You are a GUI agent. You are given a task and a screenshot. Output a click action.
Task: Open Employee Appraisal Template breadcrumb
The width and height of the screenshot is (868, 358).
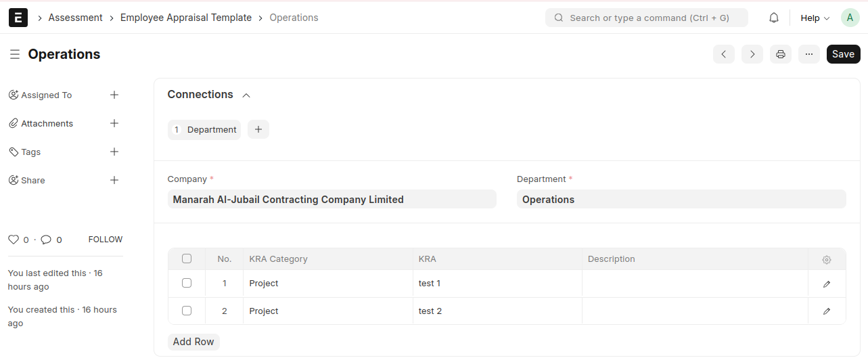point(186,18)
